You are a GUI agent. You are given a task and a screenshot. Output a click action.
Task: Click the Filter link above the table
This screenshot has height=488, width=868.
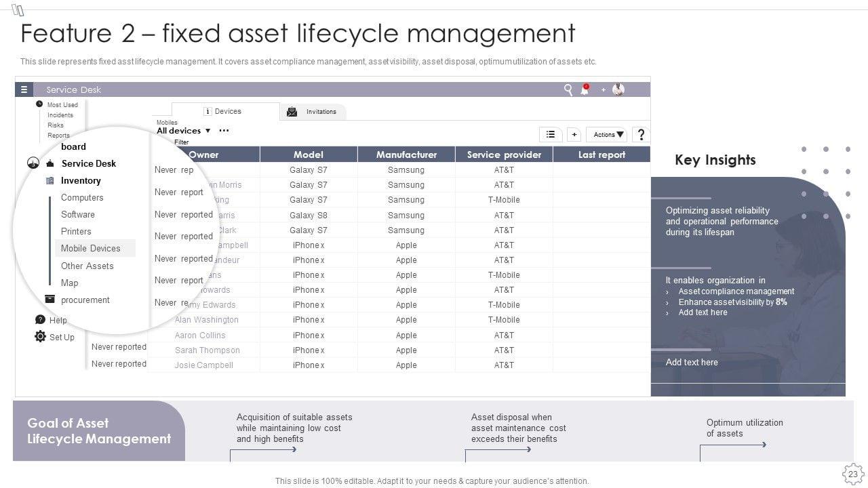pyautogui.click(x=181, y=142)
